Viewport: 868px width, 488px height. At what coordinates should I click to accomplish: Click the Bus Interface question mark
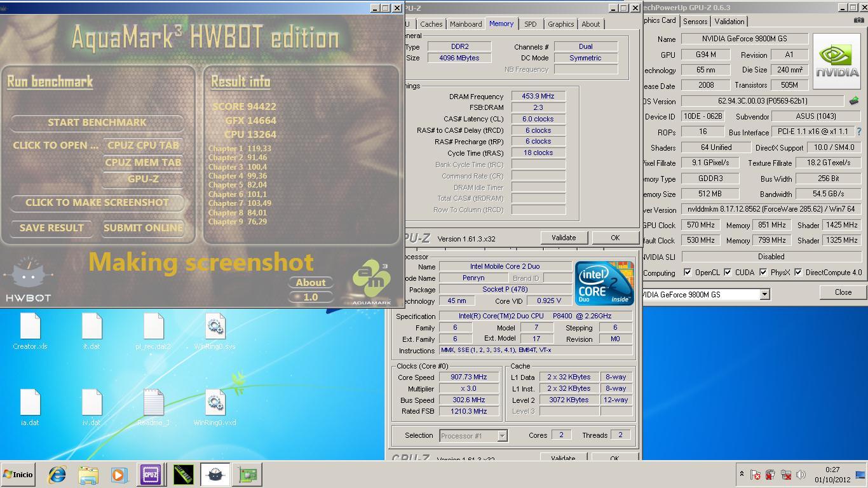pyautogui.click(x=859, y=132)
